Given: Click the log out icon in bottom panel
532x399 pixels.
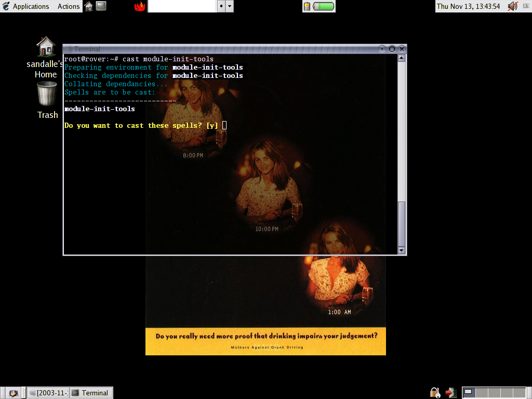Looking at the screenshot, I should pyautogui.click(x=450, y=392).
